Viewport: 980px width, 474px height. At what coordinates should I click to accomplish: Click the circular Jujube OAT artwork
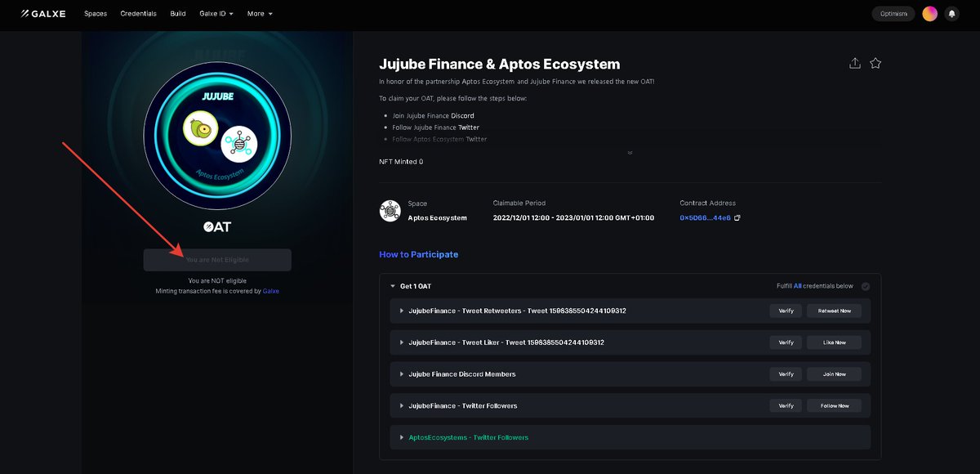click(x=216, y=135)
